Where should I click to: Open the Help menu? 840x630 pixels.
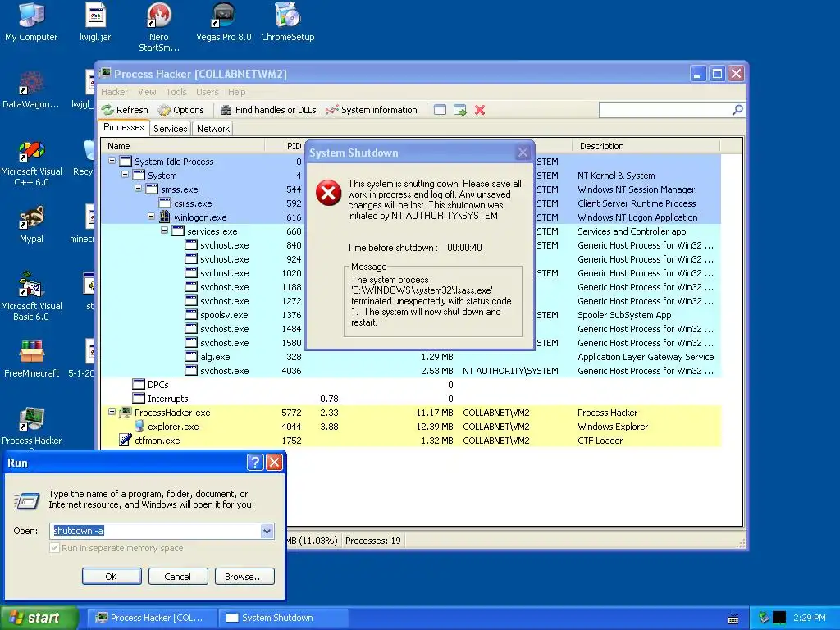pos(237,92)
